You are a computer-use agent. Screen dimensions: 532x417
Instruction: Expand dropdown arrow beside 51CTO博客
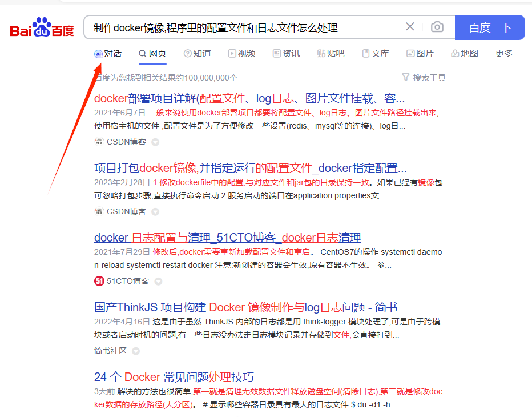click(159, 282)
